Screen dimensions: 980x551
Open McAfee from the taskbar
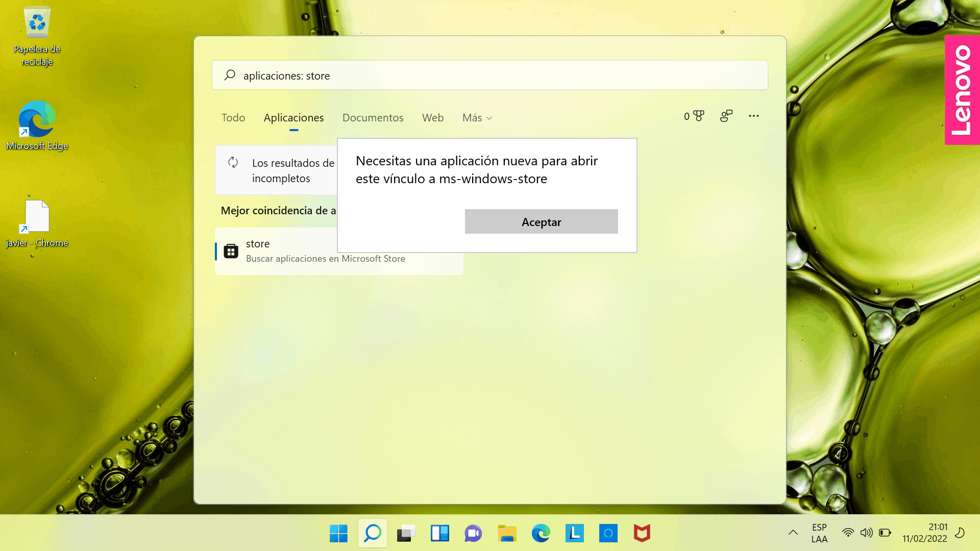point(642,533)
